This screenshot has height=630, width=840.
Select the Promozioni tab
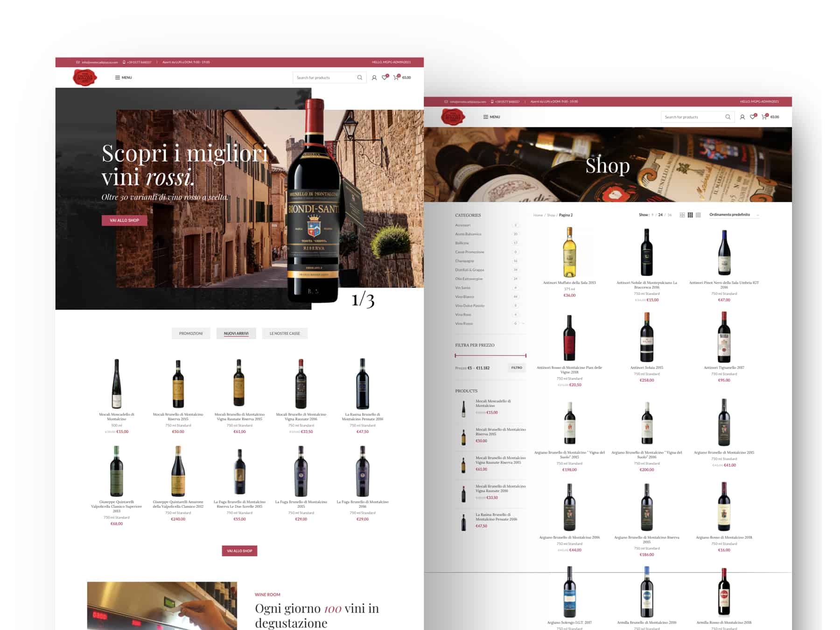point(191,333)
